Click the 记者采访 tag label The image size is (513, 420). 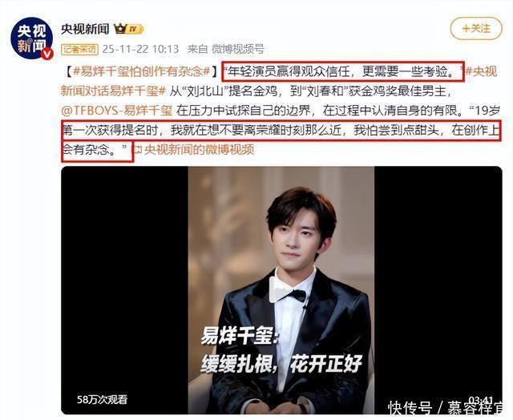click(79, 50)
